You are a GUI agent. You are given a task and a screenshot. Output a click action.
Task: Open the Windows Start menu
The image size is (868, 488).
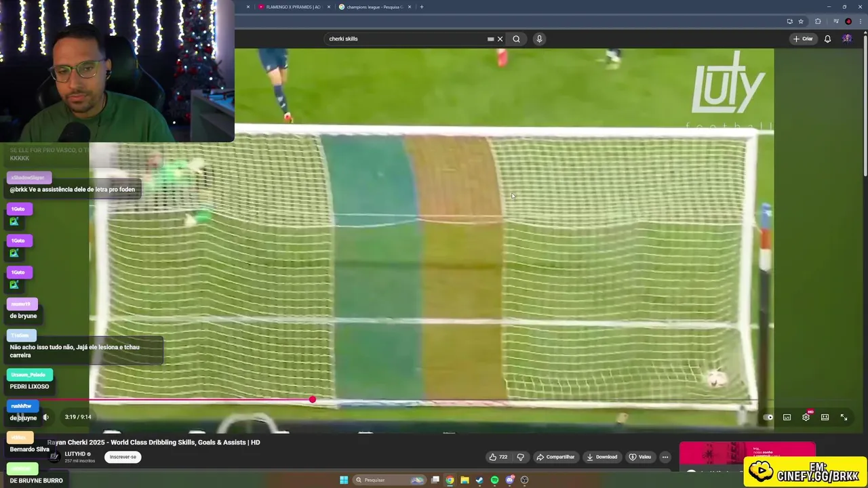(x=344, y=480)
